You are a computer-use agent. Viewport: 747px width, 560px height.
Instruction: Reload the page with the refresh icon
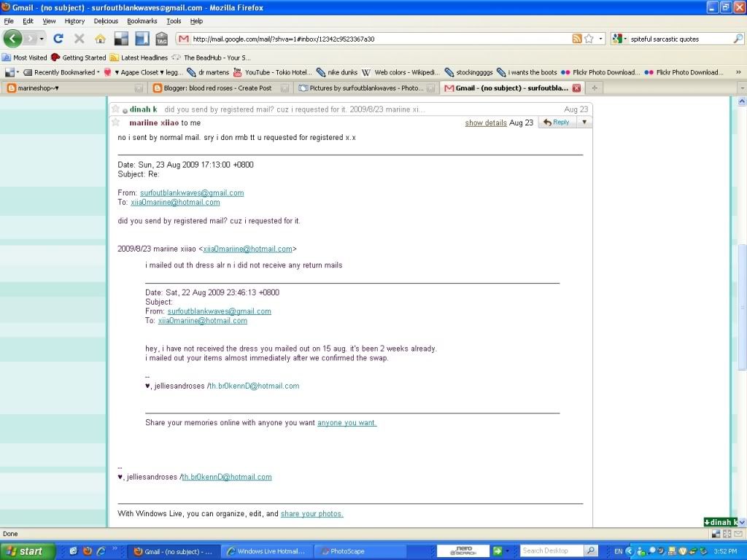(58, 39)
